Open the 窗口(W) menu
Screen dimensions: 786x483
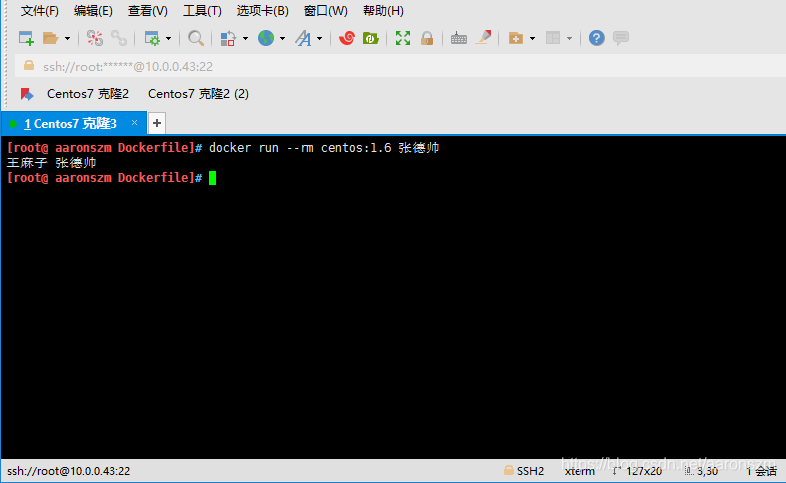[326, 11]
